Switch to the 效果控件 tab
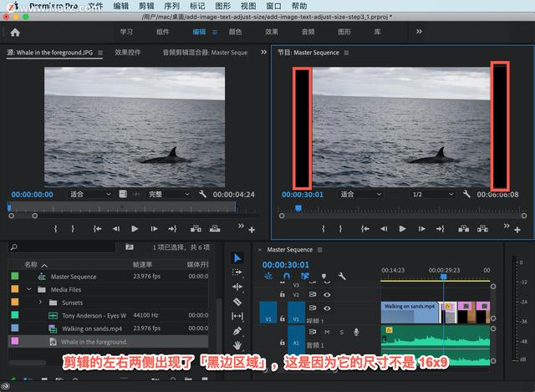 point(127,52)
